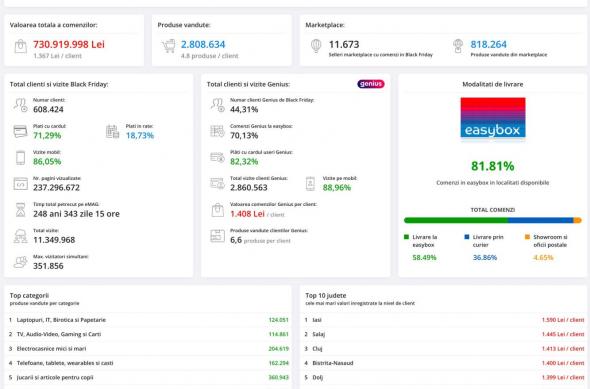Click the green segment of Total Comenzi bar

tap(456, 220)
